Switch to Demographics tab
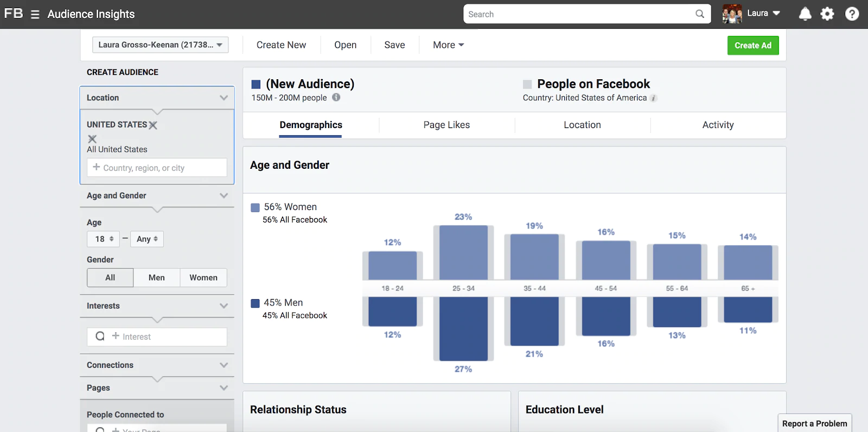 pyautogui.click(x=311, y=125)
